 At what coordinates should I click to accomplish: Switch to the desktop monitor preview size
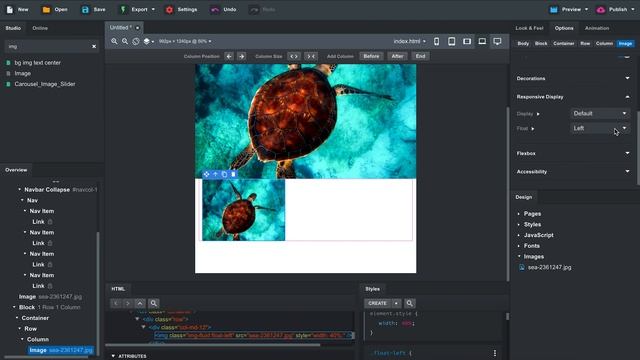497,41
